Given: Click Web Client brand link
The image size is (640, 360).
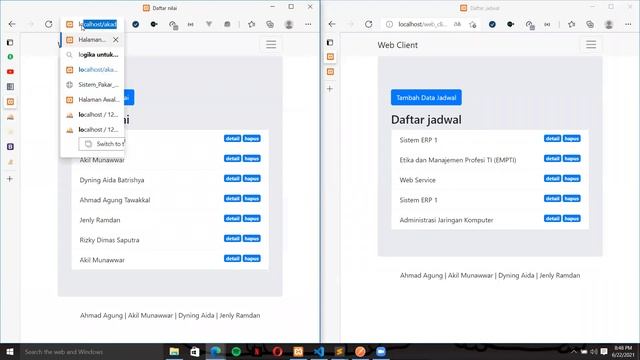Looking at the screenshot, I should 398,45.
